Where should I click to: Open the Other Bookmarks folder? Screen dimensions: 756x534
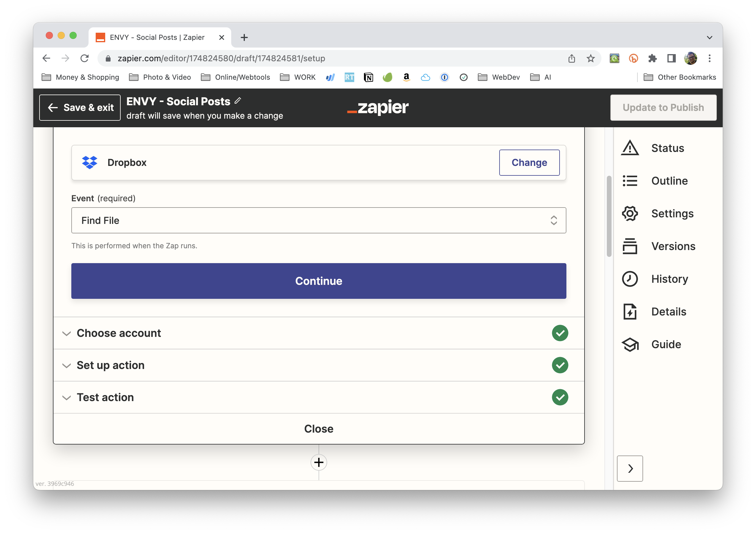pos(680,77)
